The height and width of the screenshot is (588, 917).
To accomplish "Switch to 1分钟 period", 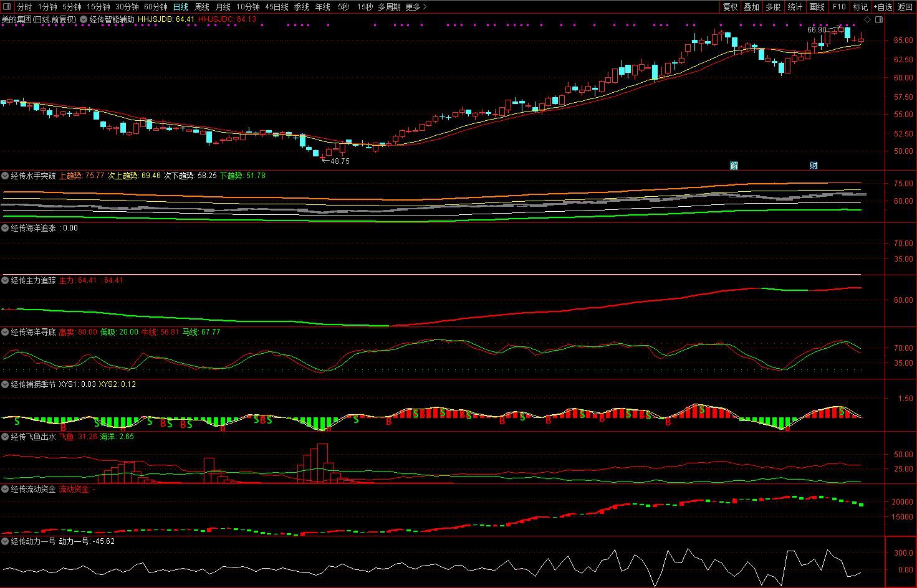I will point(47,7).
